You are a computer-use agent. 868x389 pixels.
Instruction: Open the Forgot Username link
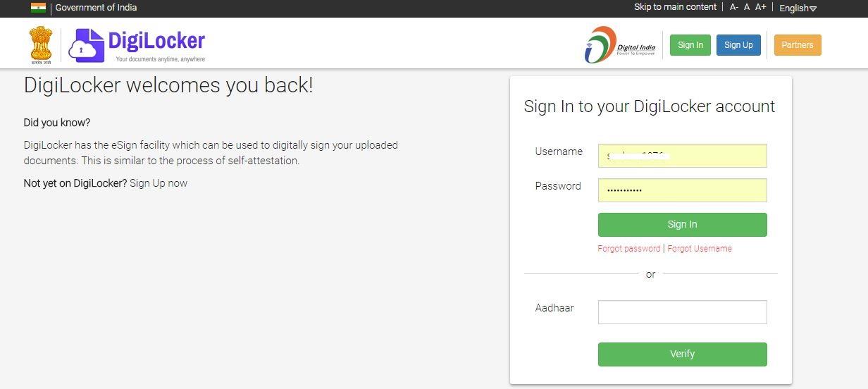point(700,249)
